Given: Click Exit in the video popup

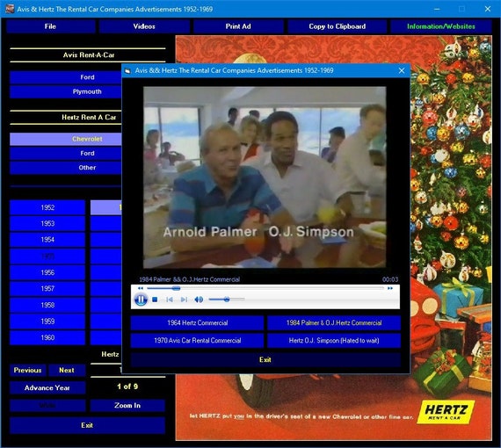Looking at the screenshot, I should click(265, 360).
